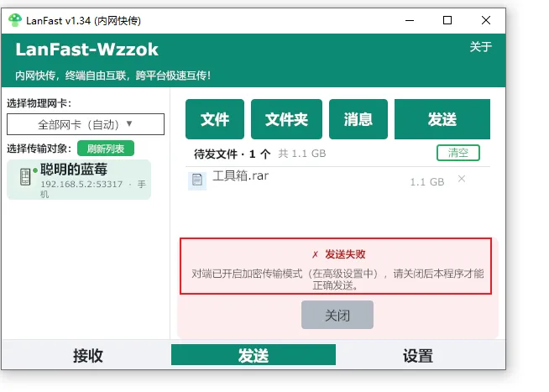Switch to the 接收 tab
The height and width of the screenshot is (392, 549).
pyautogui.click(x=87, y=355)
